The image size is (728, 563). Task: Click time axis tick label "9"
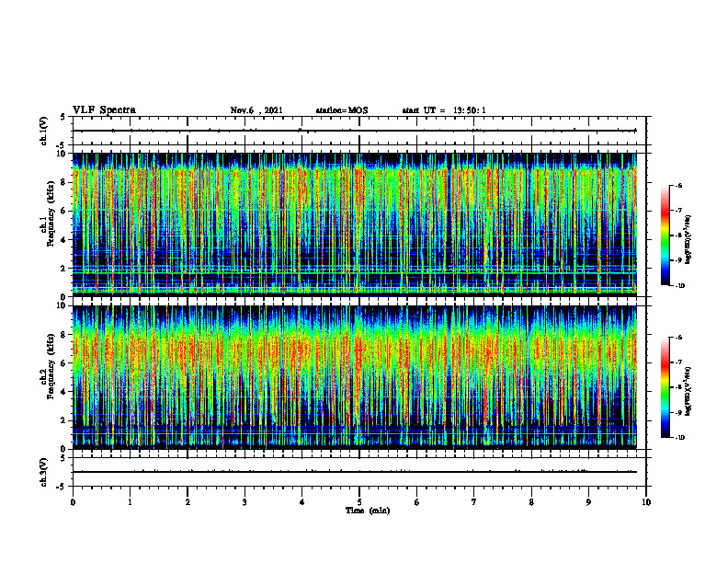pos(588,502)
